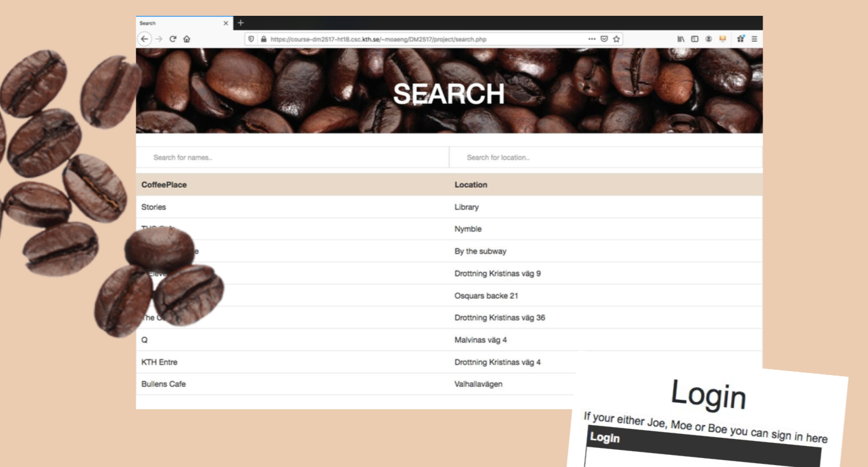Image resolution: width=868 pixels, height=467 pixels.
Task: Click Osquars backe 21 cell
Action: [487, 296]
